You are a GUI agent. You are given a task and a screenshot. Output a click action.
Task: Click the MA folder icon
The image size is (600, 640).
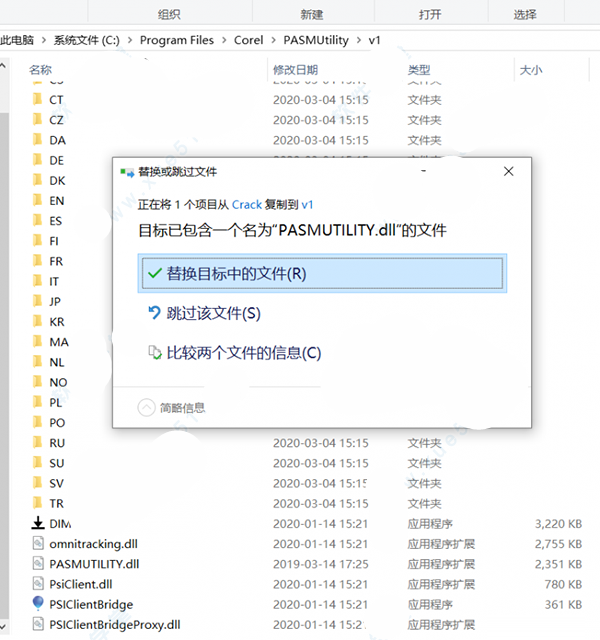pyautogui.click(x=37, y=341)
